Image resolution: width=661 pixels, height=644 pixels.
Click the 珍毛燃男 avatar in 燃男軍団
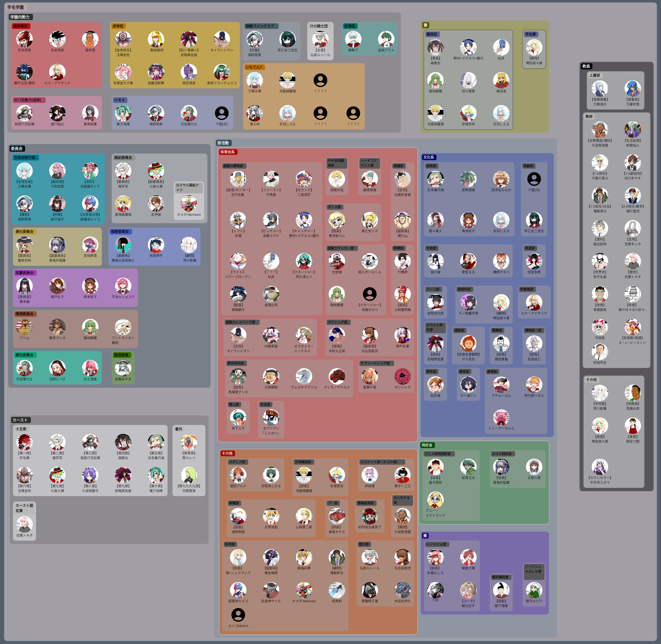(x=24, y=39)
